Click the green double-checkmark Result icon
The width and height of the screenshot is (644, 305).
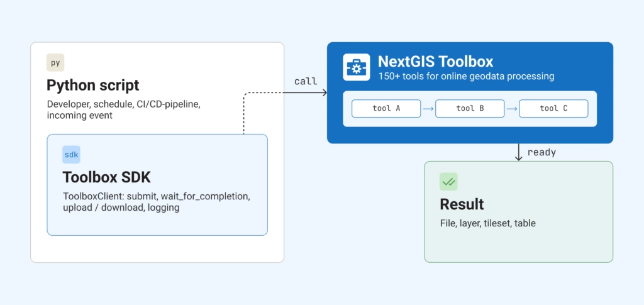[448, 182]
